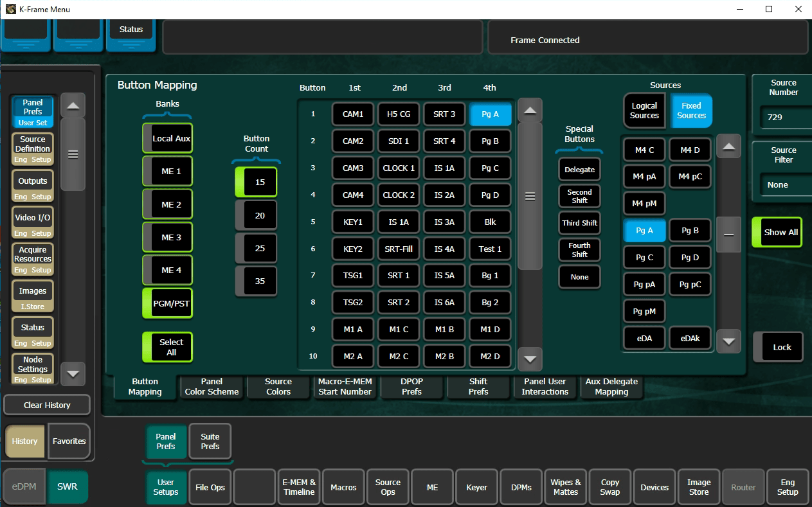
Task: Toggle the PGM/PST bank
Action: click(167, 303)
